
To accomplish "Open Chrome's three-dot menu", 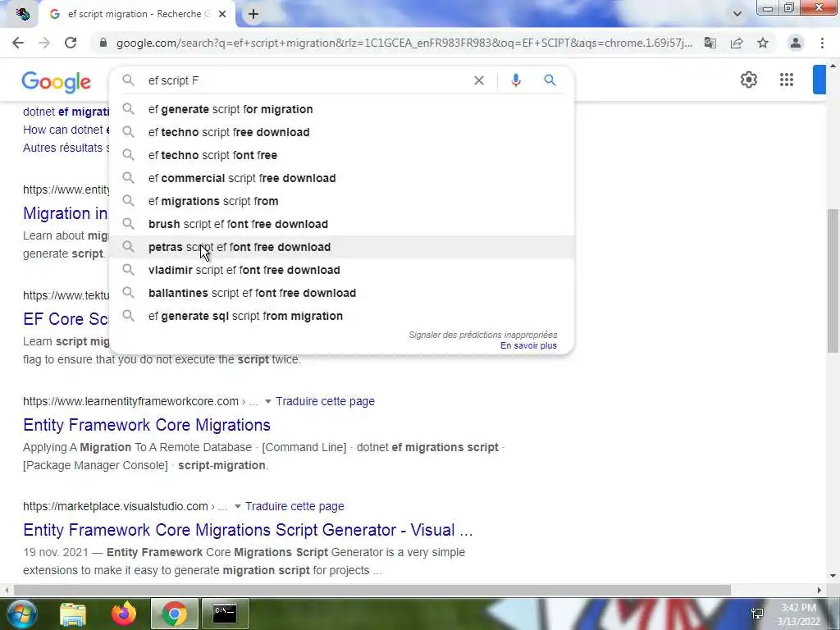I will pyautogui.click(x=822, y=43).
